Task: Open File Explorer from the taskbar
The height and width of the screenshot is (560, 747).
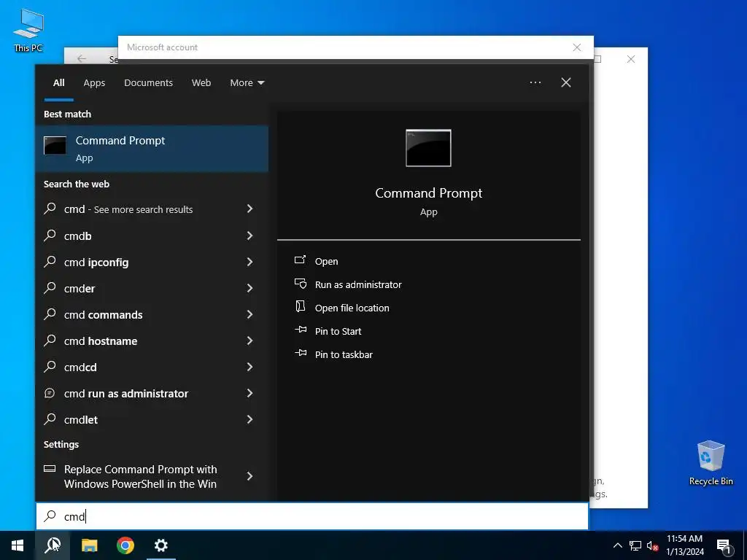Action: (x=89, y=545)
